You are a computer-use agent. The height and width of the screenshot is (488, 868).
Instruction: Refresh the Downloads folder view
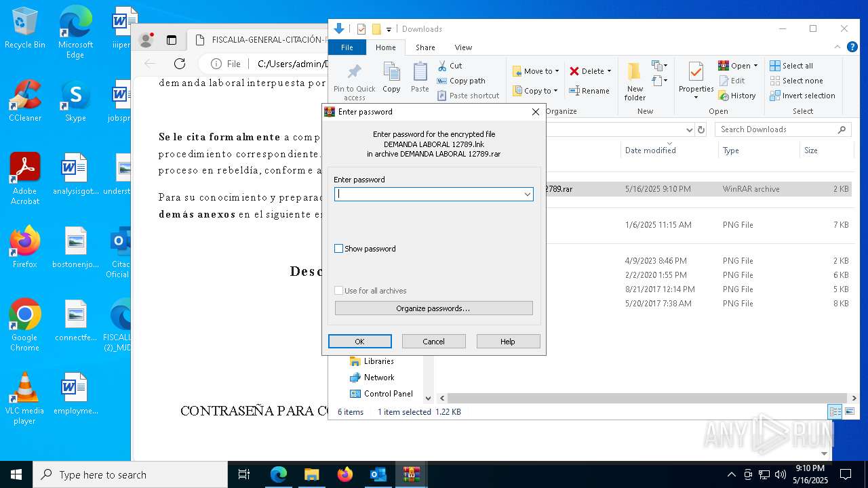701,129
